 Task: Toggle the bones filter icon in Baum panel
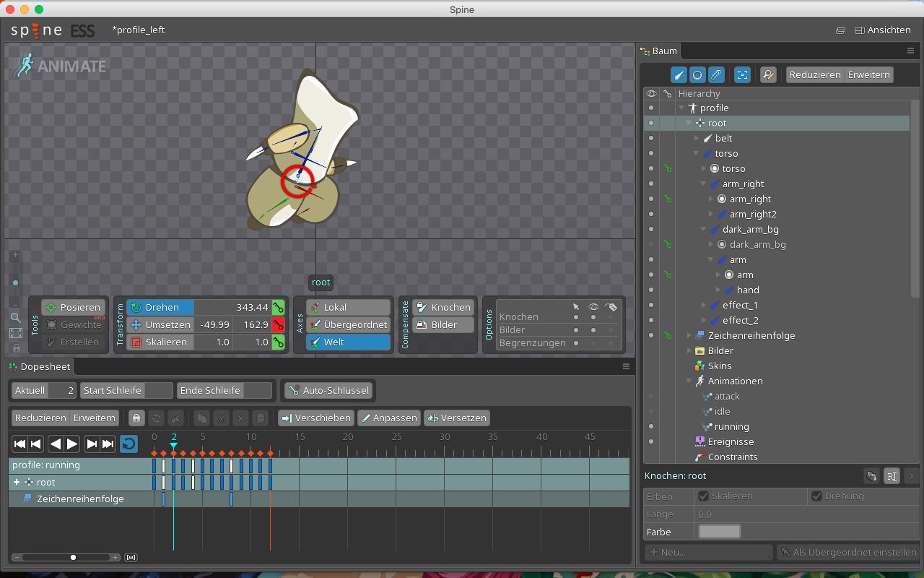(679, 75)
